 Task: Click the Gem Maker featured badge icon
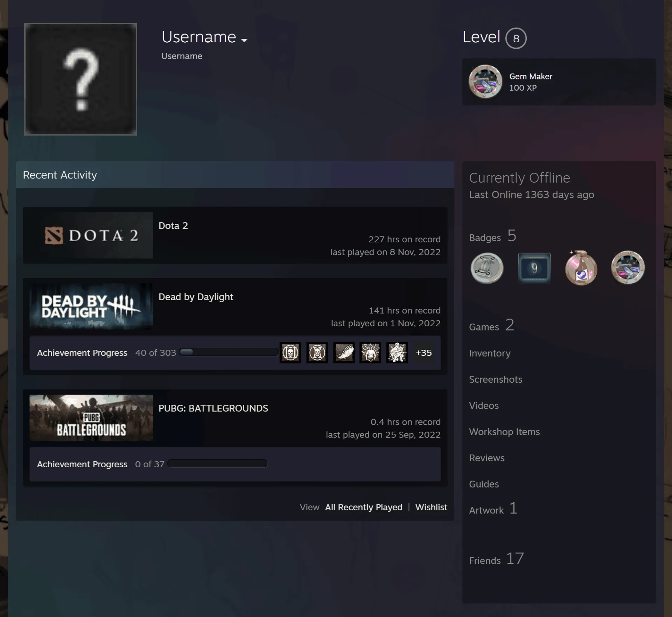click(485, 82)
